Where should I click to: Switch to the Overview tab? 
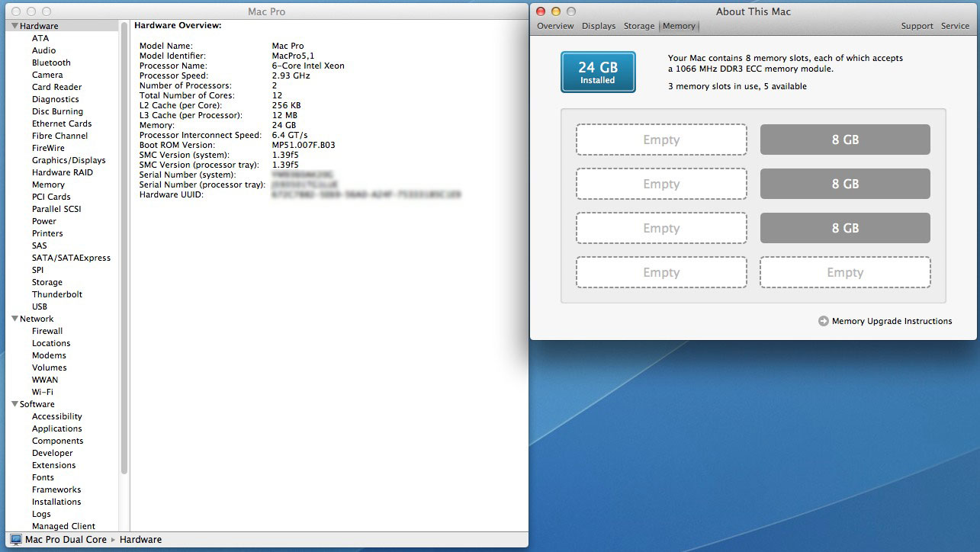tap(555, 26)
